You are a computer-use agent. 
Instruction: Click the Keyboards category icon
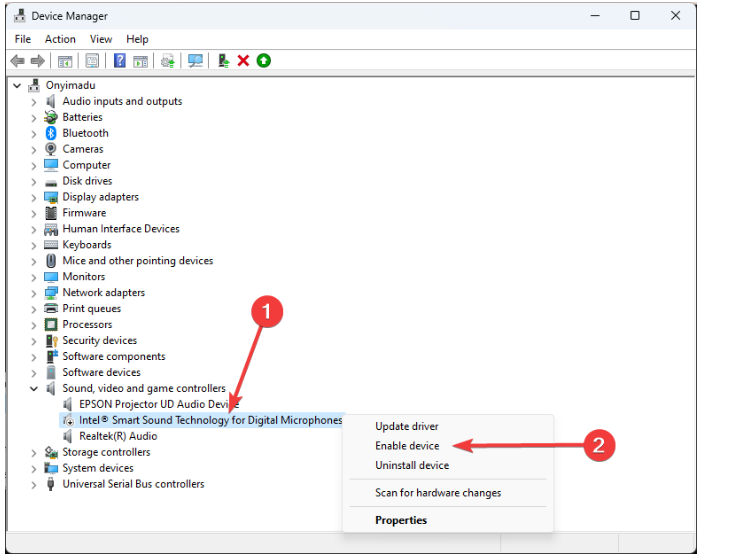tap(51, 245)
